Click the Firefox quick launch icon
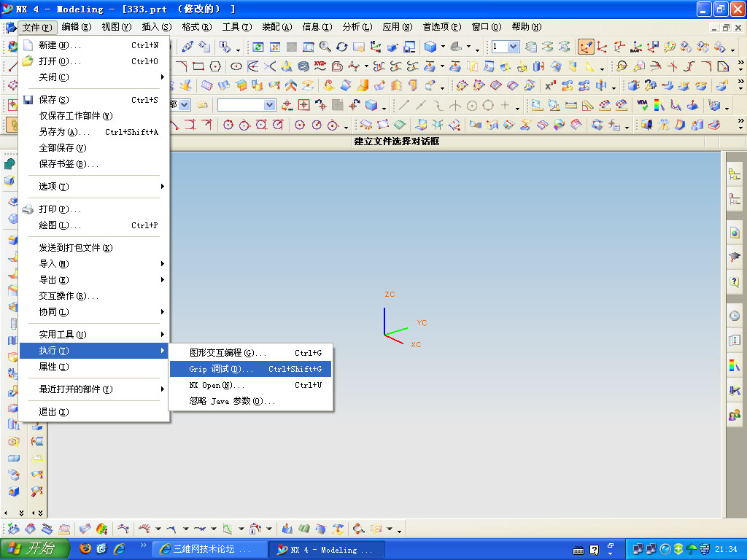This screenshot has height=560, width=747. 85,549
